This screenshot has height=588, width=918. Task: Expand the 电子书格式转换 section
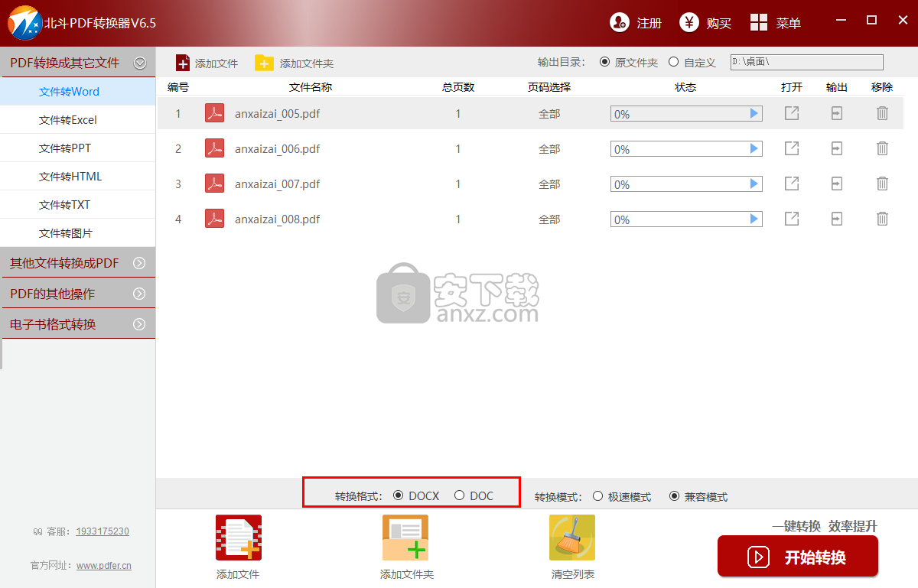pos(139,324)
